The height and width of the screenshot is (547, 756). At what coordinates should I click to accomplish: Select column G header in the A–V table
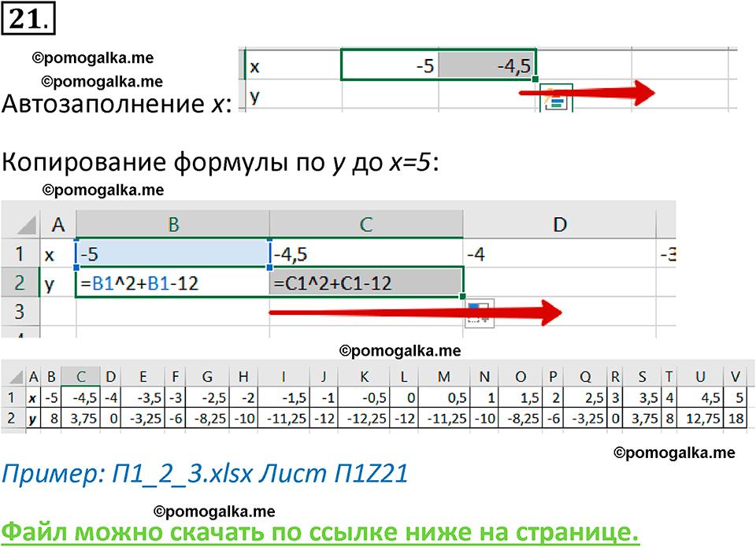coord(207,376)
